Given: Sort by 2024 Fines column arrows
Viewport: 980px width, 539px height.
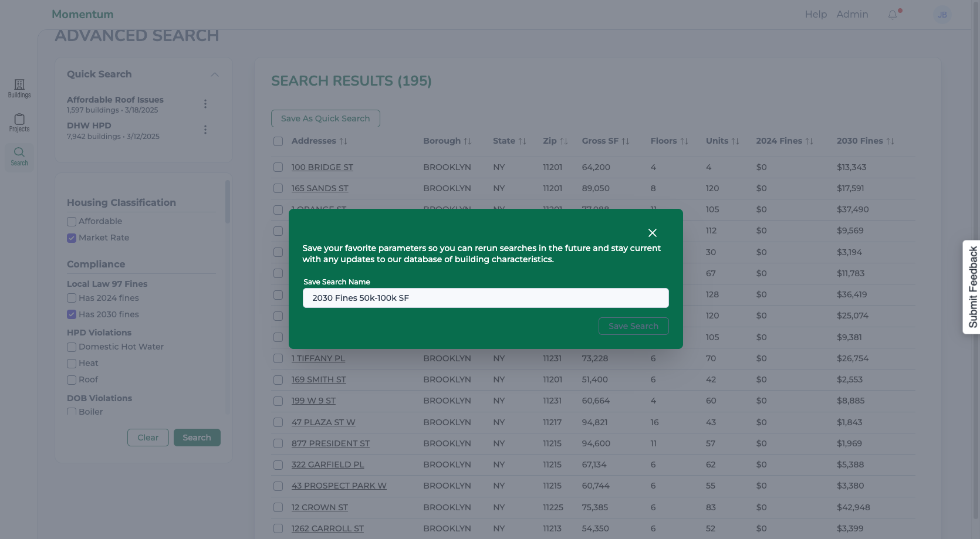Looking at the screenshot, I should pos(809,141).
